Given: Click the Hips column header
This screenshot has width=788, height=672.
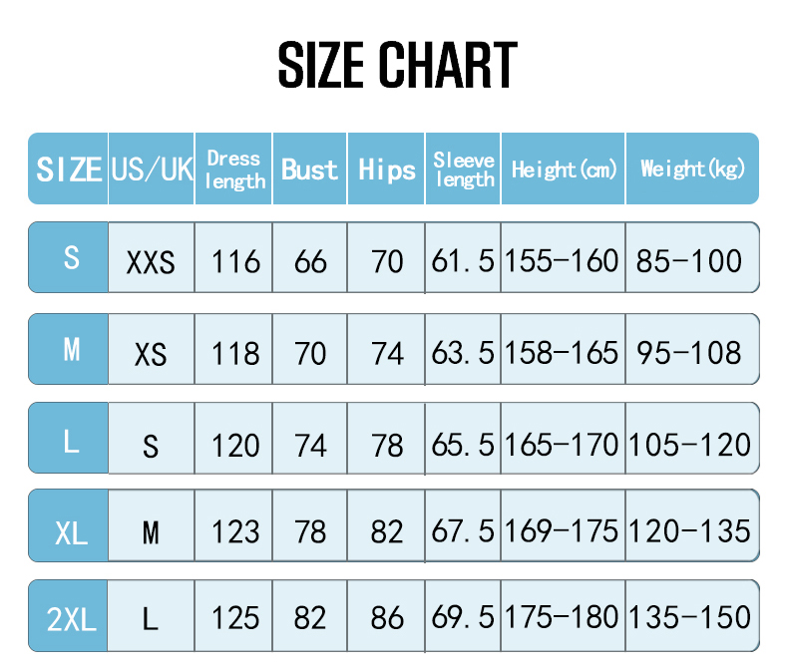Looking at the screenshot, I should 386,169.
